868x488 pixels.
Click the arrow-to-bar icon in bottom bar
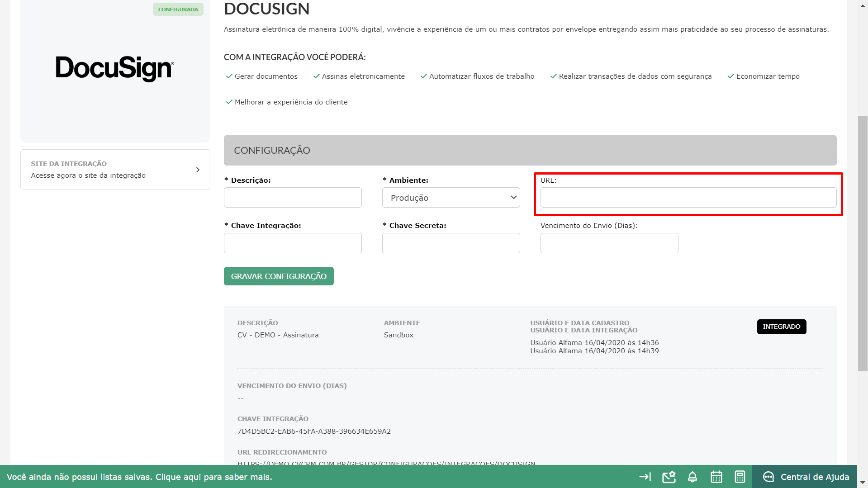pyautogui.click(x=645, y=477)
